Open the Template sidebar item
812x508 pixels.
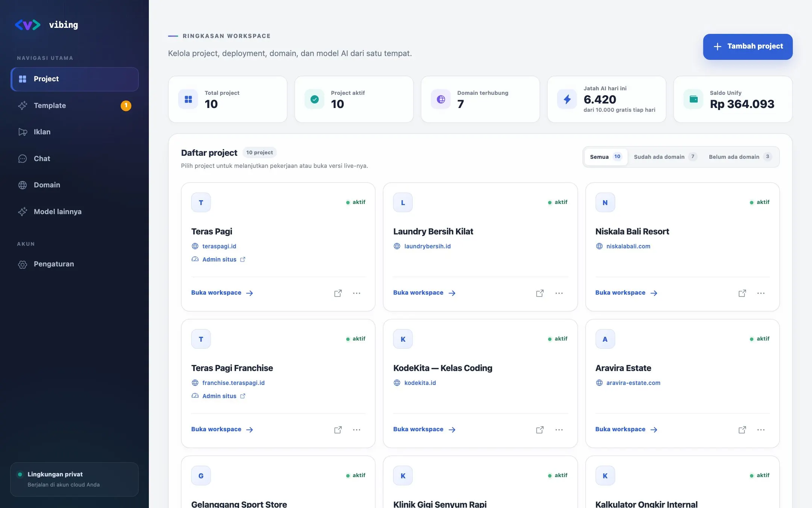coord(74,106)
